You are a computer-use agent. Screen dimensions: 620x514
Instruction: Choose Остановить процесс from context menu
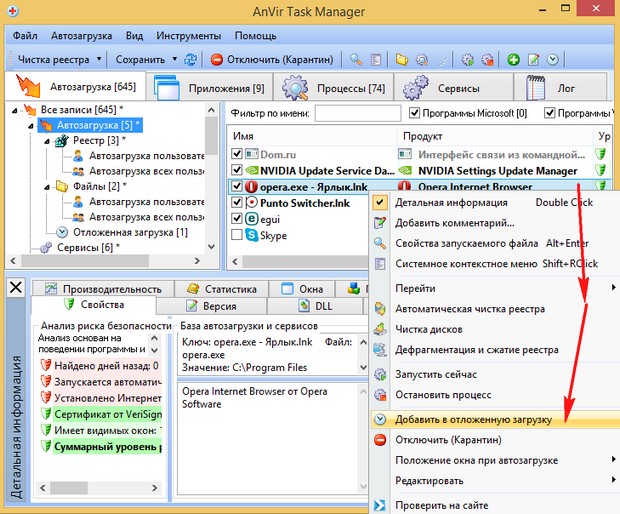442,393
